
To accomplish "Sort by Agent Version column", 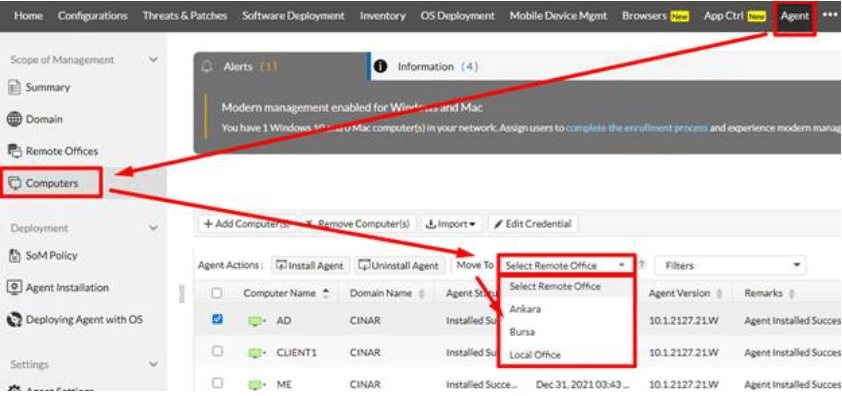I will [x=686, y=293].
